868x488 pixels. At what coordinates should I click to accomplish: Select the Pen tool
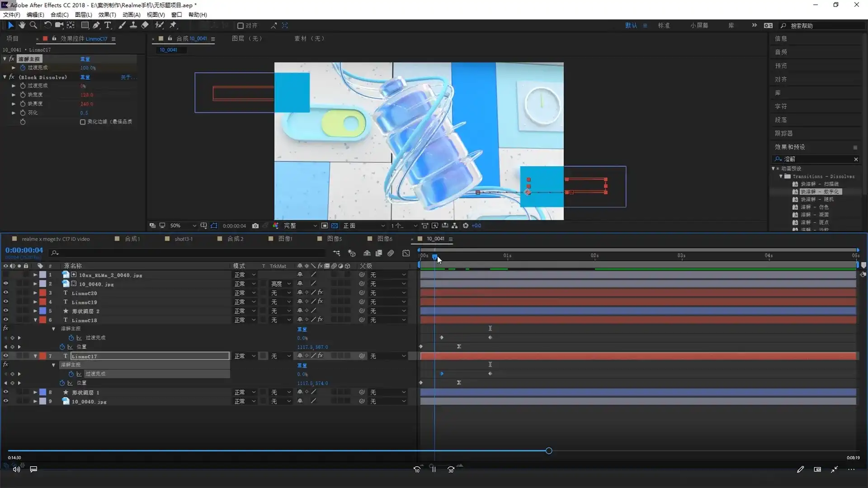pyautogui.click(x=96, y=25)
